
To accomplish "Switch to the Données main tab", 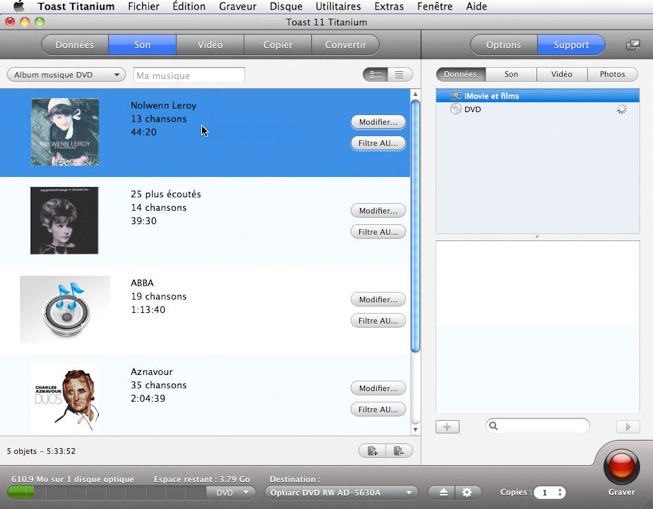I will 75,45.
